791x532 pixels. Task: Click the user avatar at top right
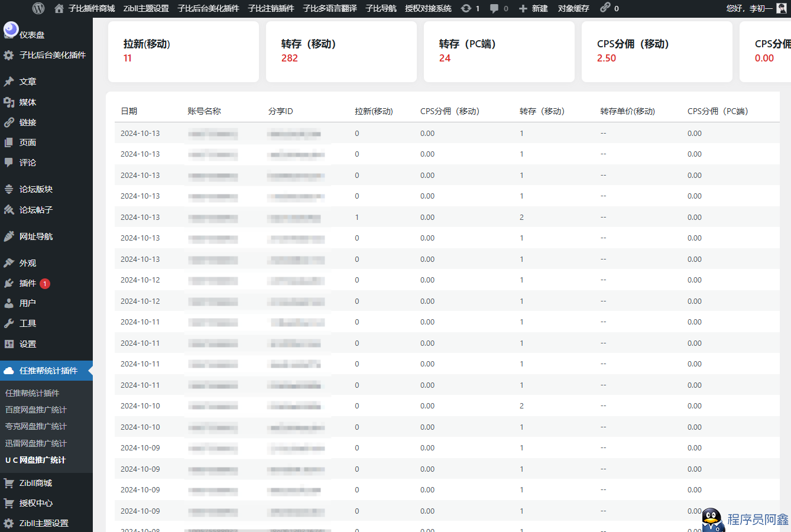pyautogui.click(x=782, y=8)
